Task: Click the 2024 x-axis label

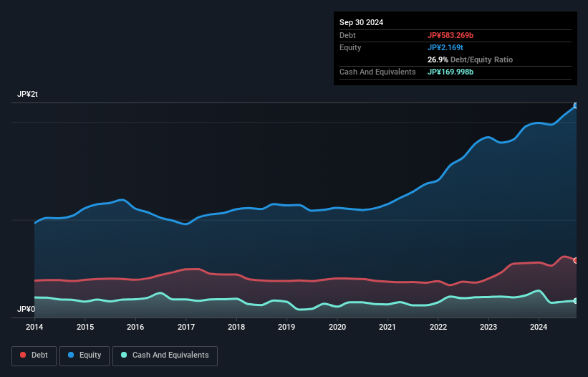Action: pyautogui.click(x=539, y=327)
